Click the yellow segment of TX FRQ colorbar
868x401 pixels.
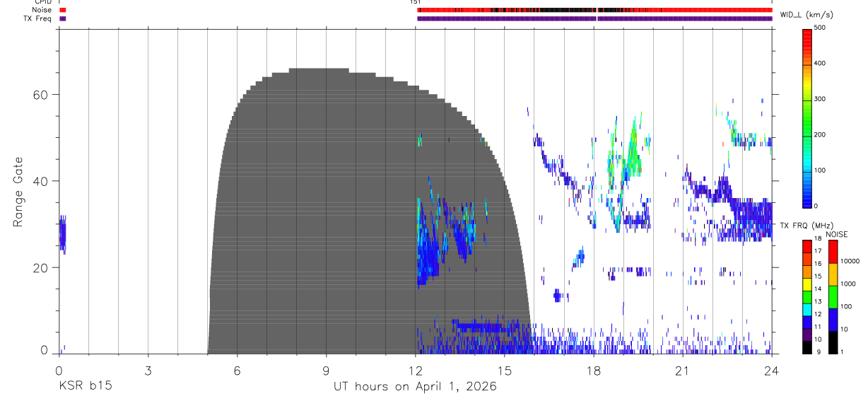coord(807,284)
